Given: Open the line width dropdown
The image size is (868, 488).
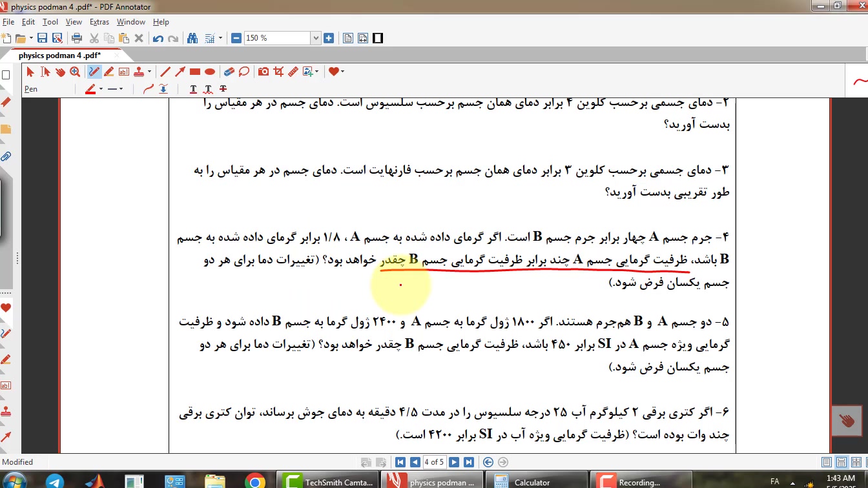Looking at the screenshot, I should [x=121, y=89].
